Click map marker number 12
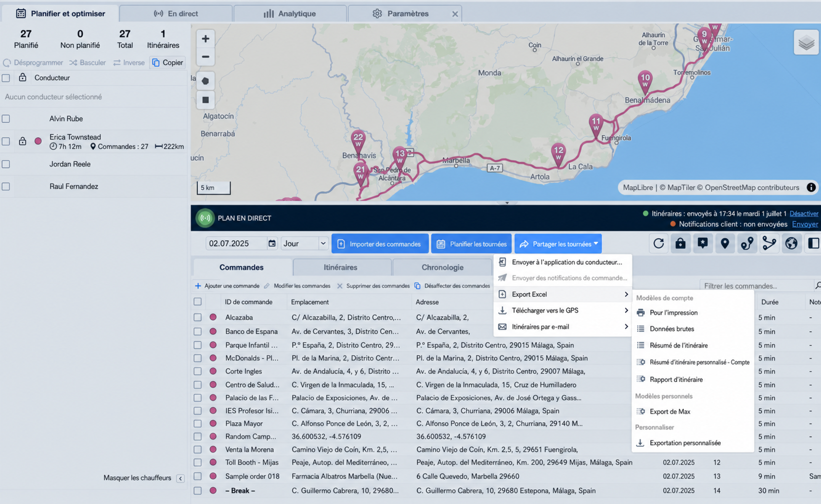 [x=558, y=154]
